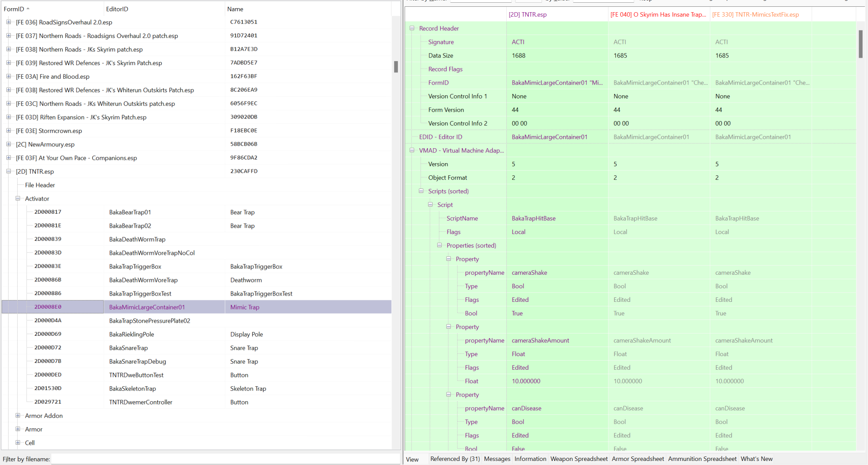Viewport: 868px width, 465px height.
Task: Expand At Your Own Pace - Companions.esp
Action: click(x=9, y=158)
